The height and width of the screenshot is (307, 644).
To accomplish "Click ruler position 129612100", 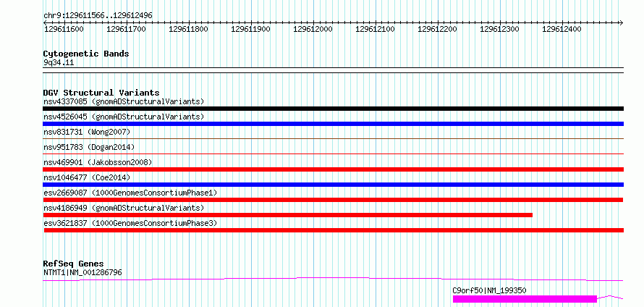I will coord(375,29).
